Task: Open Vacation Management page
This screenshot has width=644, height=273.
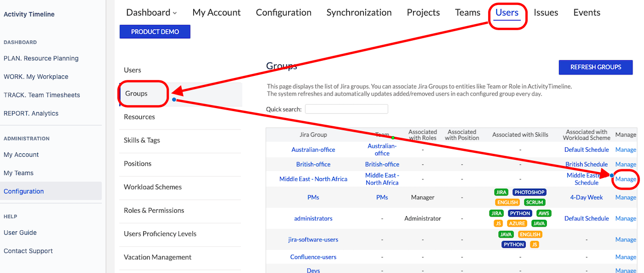Action: pyautogui.click(x=157, y=257)
